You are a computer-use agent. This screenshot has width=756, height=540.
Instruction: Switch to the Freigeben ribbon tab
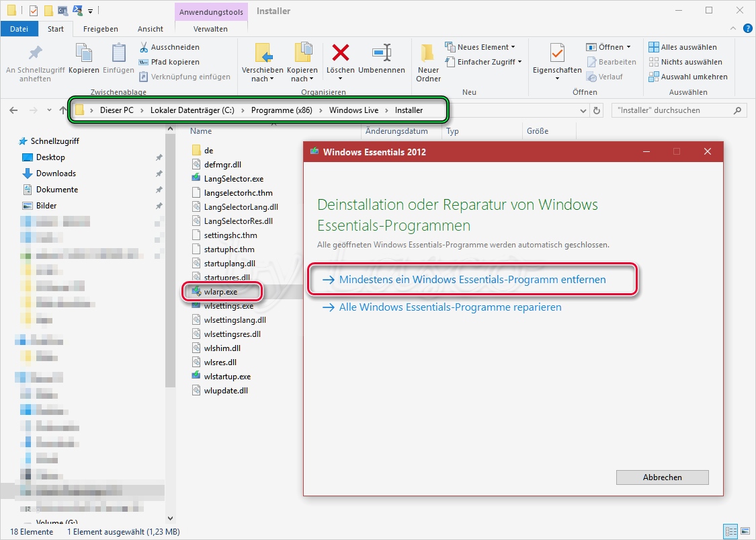coord(100,29)
